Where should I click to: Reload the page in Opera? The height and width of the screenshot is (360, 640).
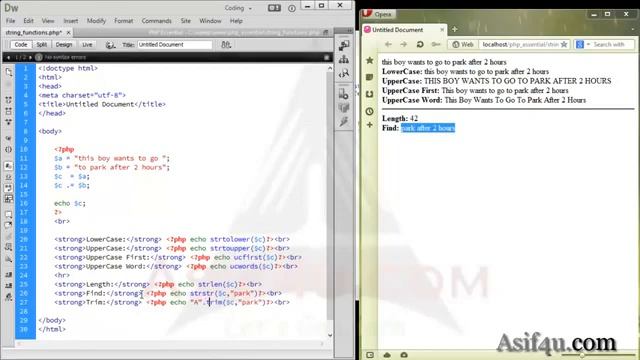420,44
